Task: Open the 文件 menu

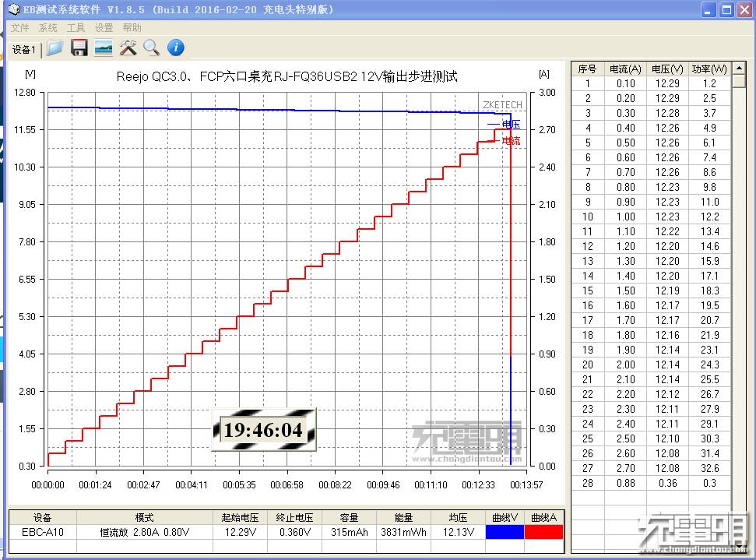Action: coord(20,28)
